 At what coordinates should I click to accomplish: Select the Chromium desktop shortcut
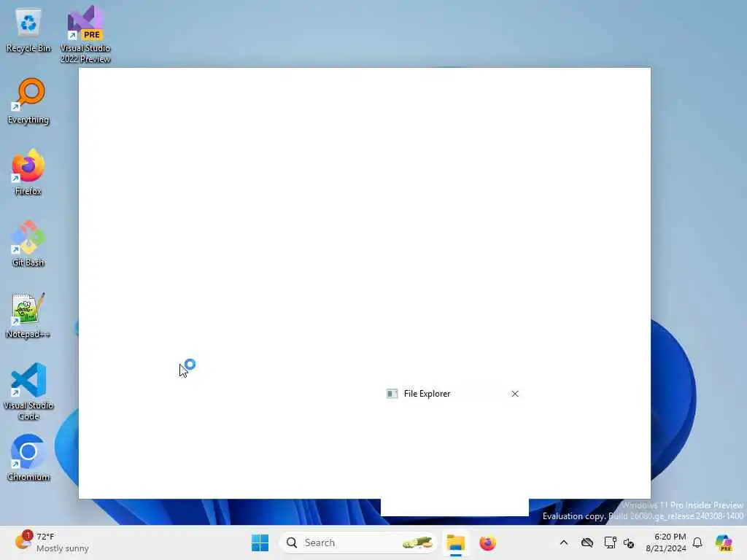pyautogui.click(x=28, y=458)
